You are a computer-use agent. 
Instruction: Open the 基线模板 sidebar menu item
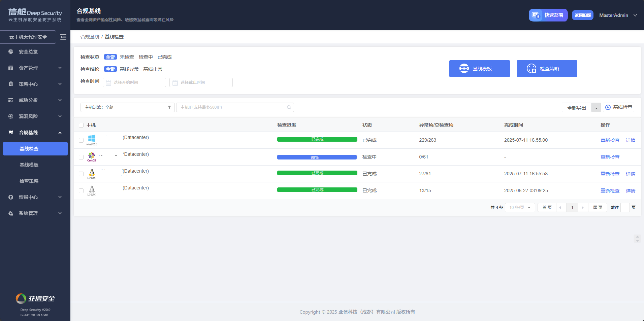pos(29,165)
